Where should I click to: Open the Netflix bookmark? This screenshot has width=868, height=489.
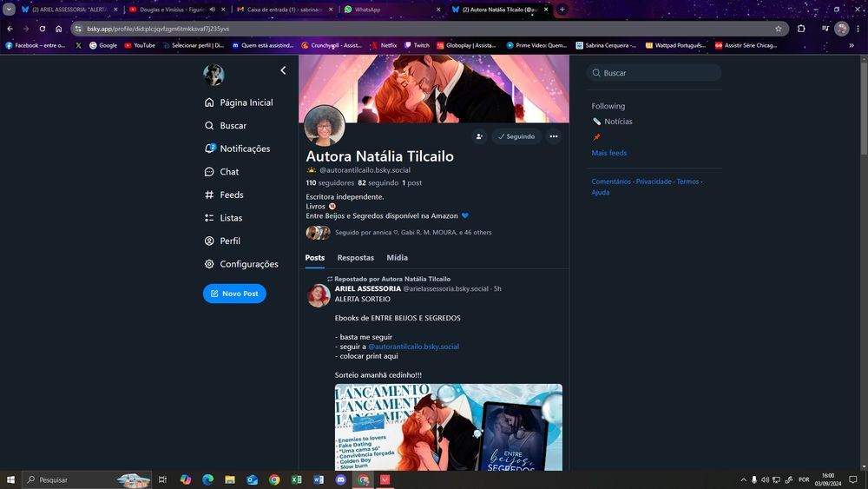384,45
